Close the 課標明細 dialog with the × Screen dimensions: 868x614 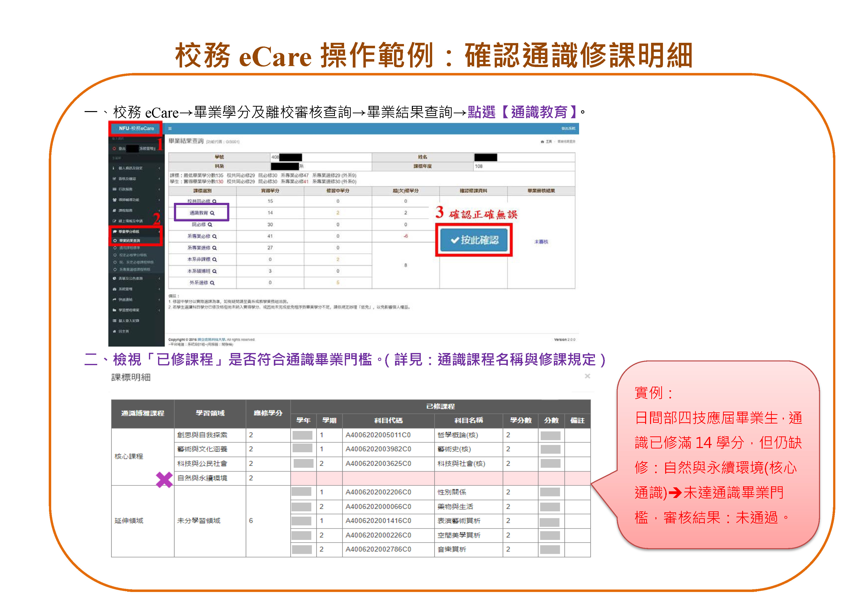coord(587,377)
